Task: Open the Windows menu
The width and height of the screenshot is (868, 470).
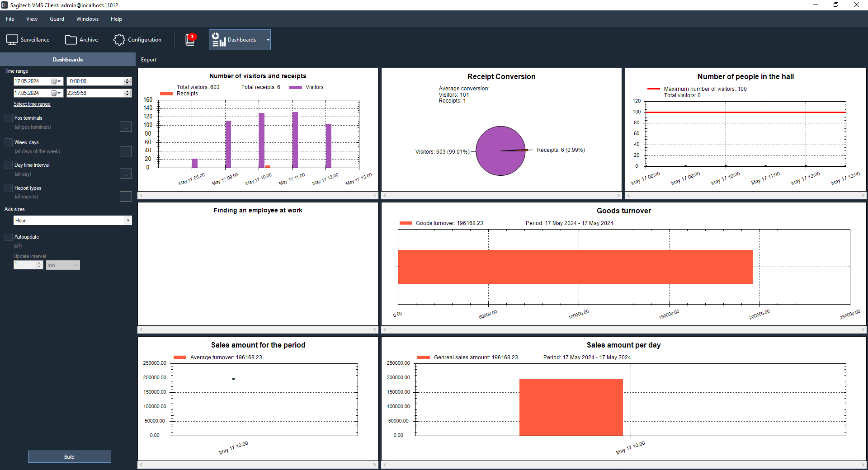Action: (87, 19)
